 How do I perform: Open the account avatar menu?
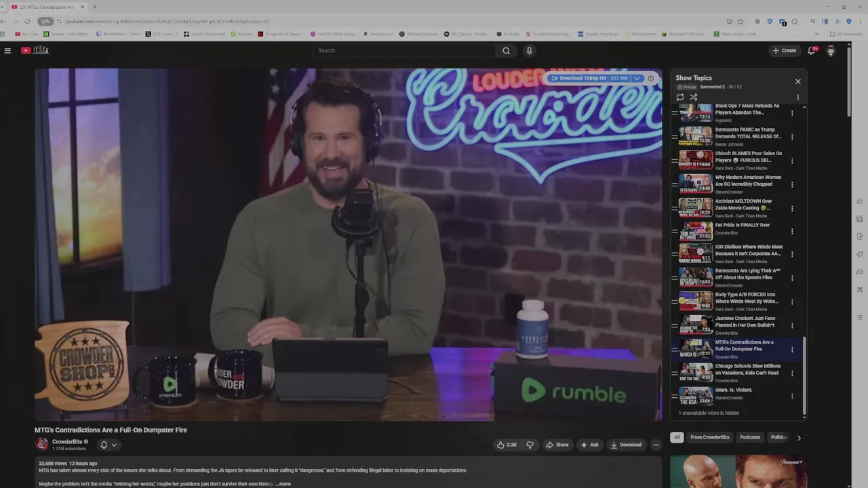click(x=831, y=50)
